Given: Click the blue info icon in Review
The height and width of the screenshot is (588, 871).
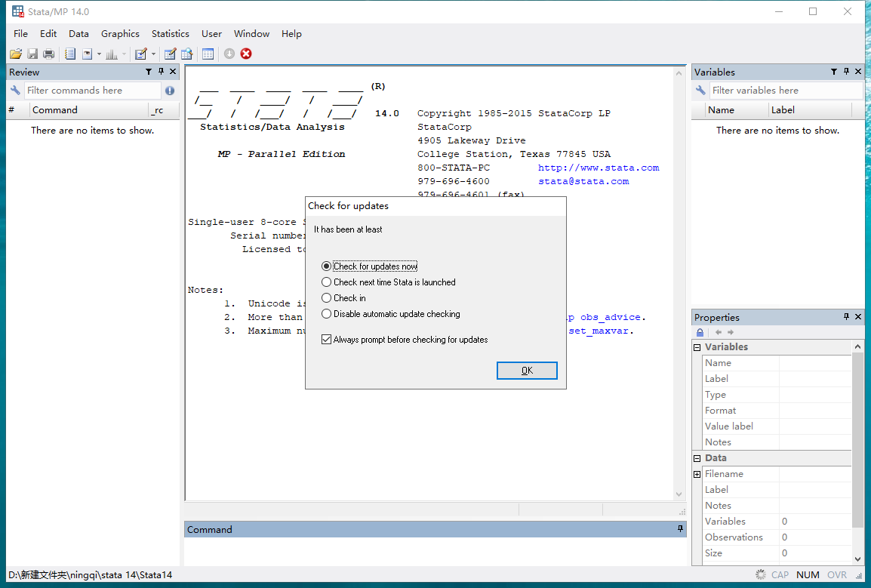Looking at the screenshot, I should (x=170, y=91).
